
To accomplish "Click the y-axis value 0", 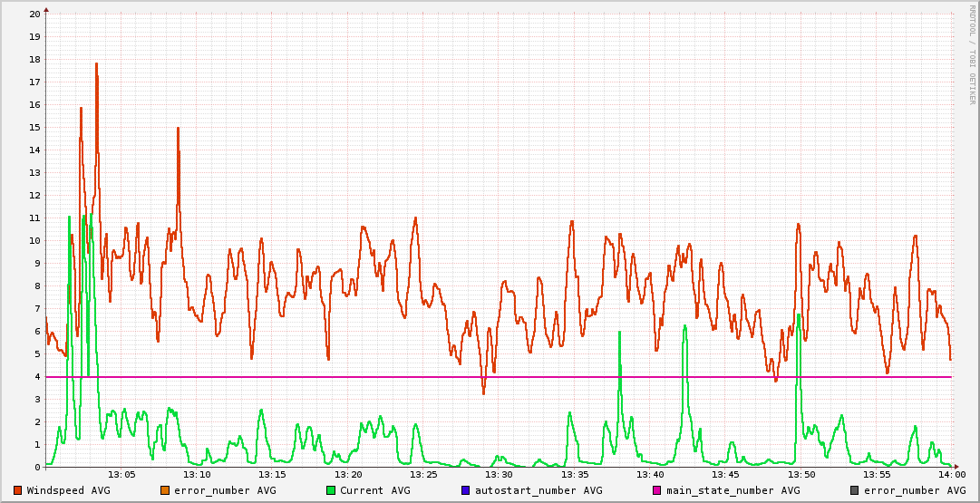I will click(37, 467).
